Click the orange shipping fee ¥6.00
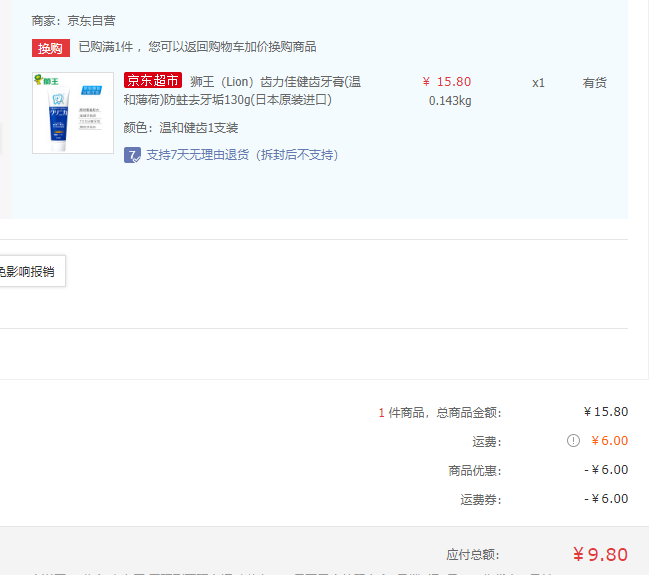Screen dimensions: 664x575 (x=609, y=441)
